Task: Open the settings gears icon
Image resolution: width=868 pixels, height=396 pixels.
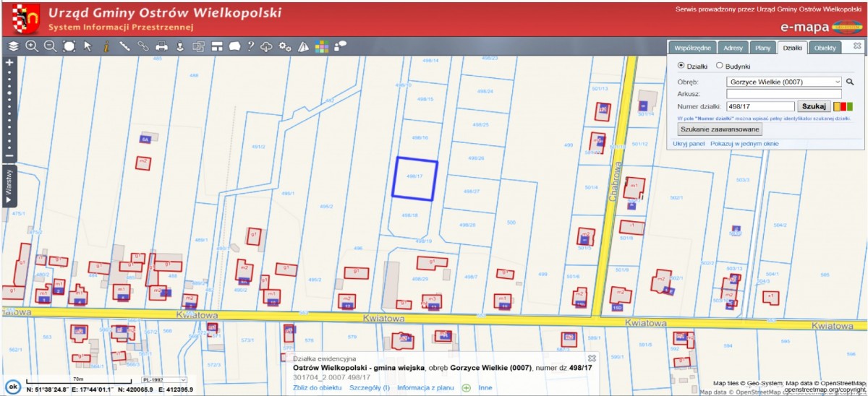Action: click(x=285, y=46)
